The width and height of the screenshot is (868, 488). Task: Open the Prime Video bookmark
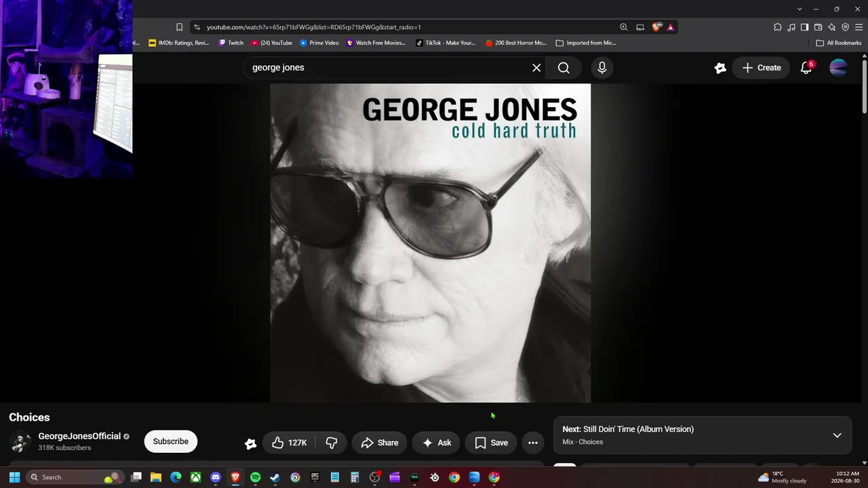coord(319,43)
